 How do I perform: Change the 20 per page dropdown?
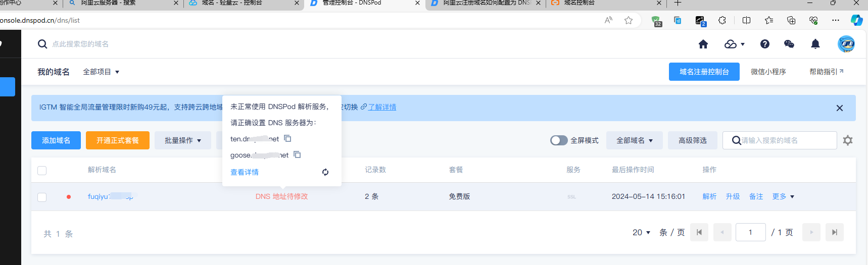[x=641, y=232]
